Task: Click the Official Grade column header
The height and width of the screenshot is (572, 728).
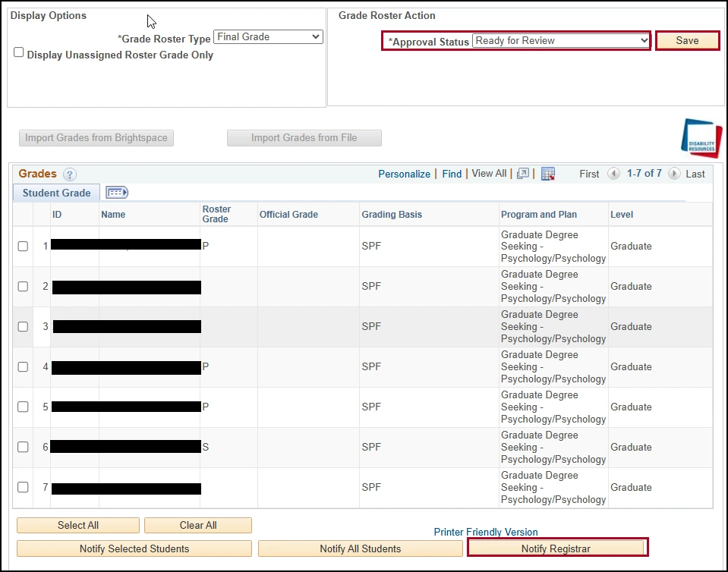Action: pos(288,215)
